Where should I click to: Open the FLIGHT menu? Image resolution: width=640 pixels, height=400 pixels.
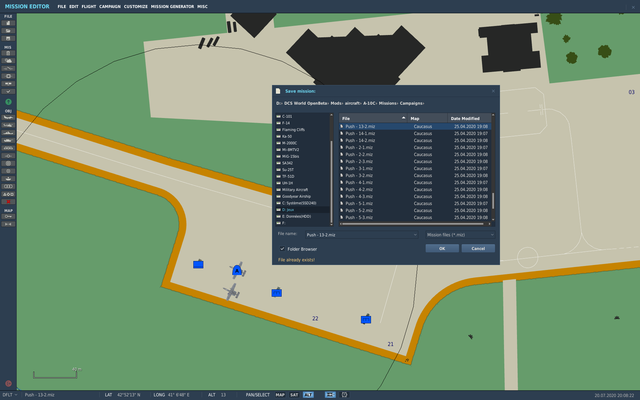click(x=89, y=7)
